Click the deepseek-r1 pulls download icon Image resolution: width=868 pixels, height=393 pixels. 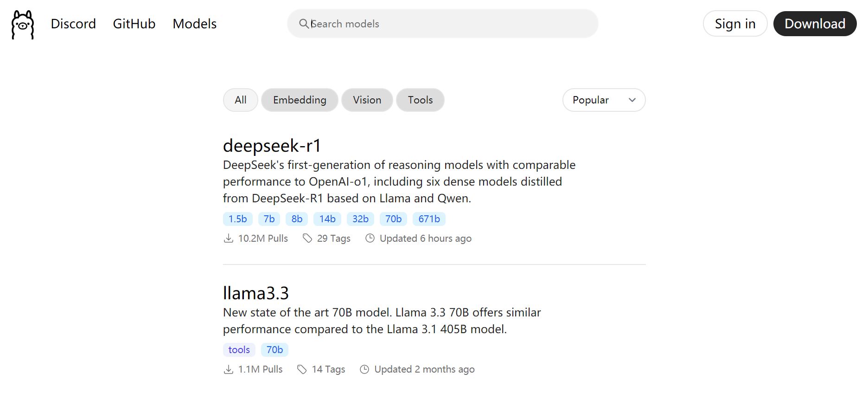click(x=229, y=238)
